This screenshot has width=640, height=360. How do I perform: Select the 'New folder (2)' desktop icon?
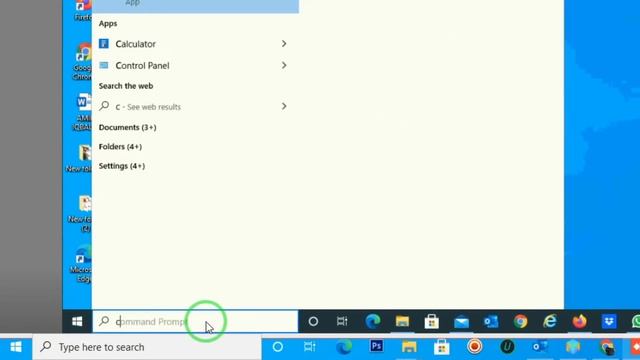(x=81, y=214)
